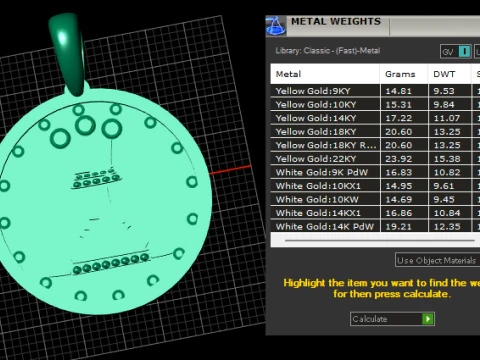480x360 pixels.
Task: Click the 14.81 grams value
Action: (398, 91)
